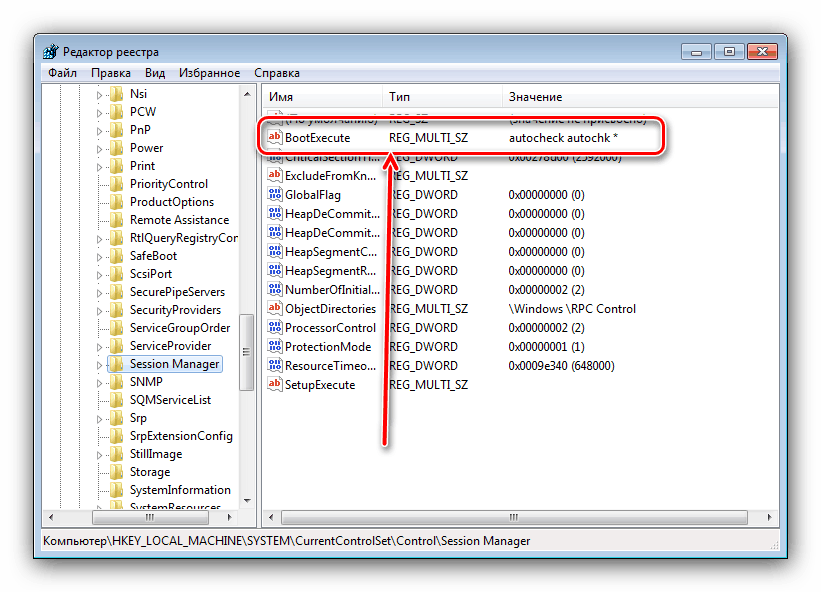Open the Правка menu
The height and width of the screenshot is (592, 821).
(110, 73)
